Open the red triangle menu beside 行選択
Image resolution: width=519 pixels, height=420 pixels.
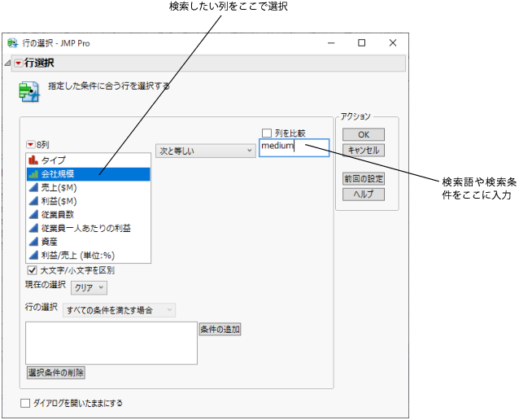(18, 63)
